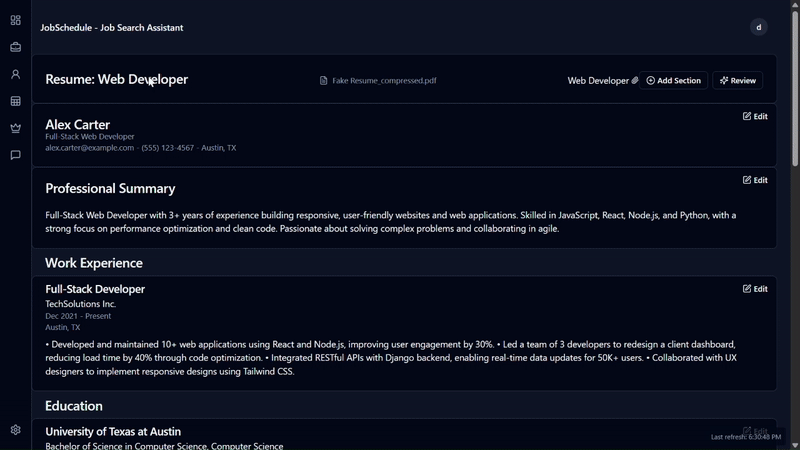Click the paperclip icon beside Web Developer

(x=635, y=81)
